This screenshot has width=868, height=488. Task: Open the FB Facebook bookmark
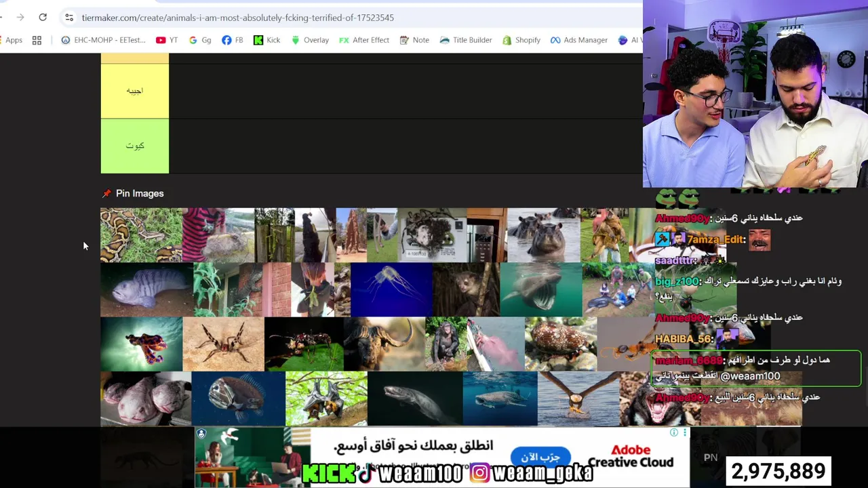[233, 40]
